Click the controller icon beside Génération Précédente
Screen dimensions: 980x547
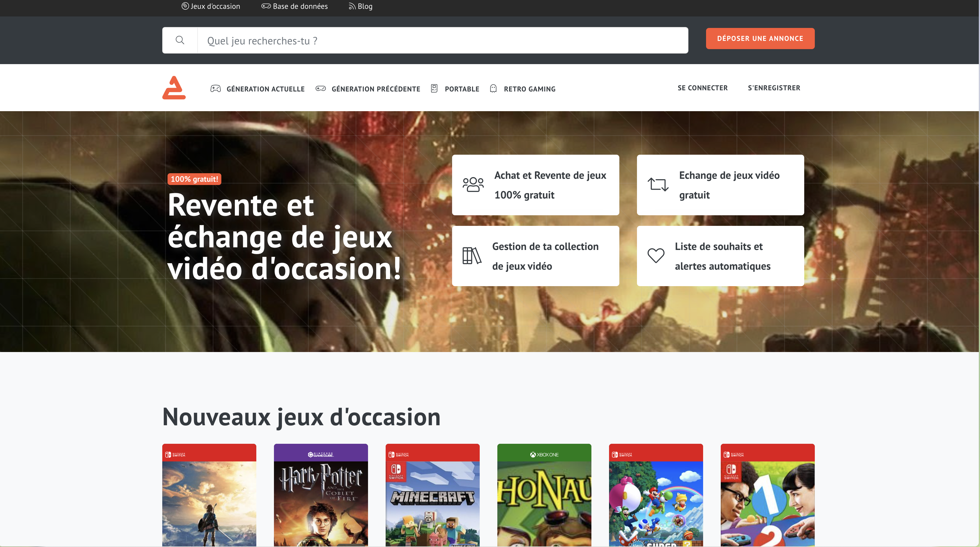[321, 89]
